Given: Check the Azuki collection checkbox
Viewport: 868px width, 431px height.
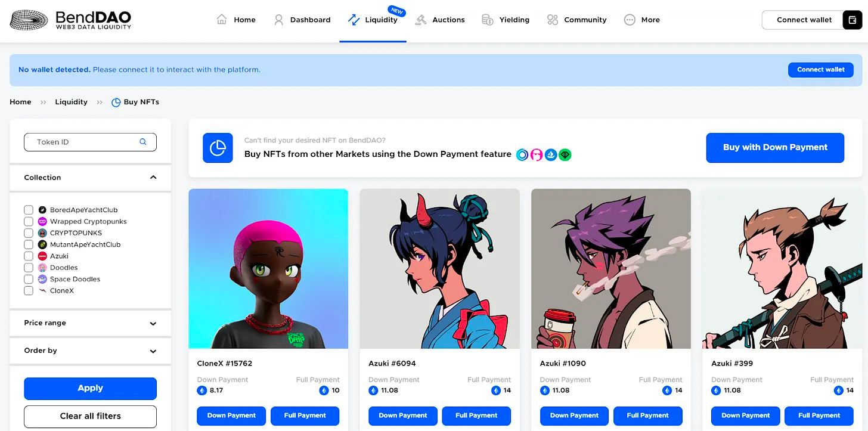Looking at the screenshot, I should click(29, 256).
